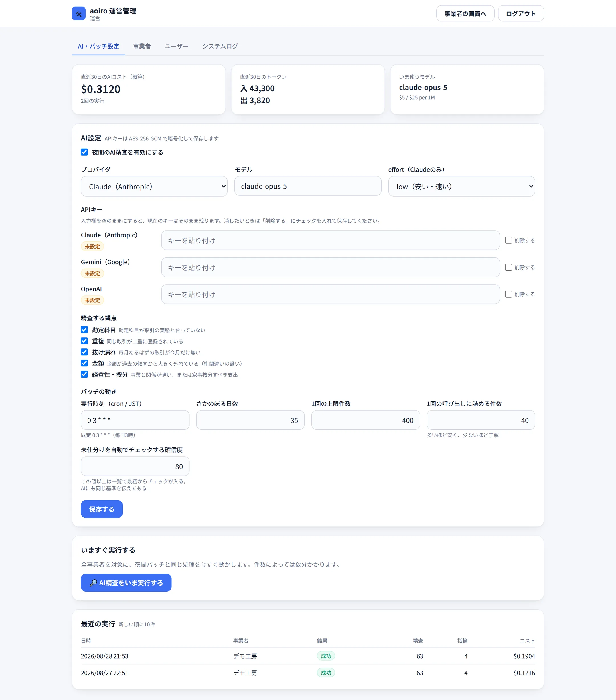Focus the Gemini (Google) API key field

point(330,267)
